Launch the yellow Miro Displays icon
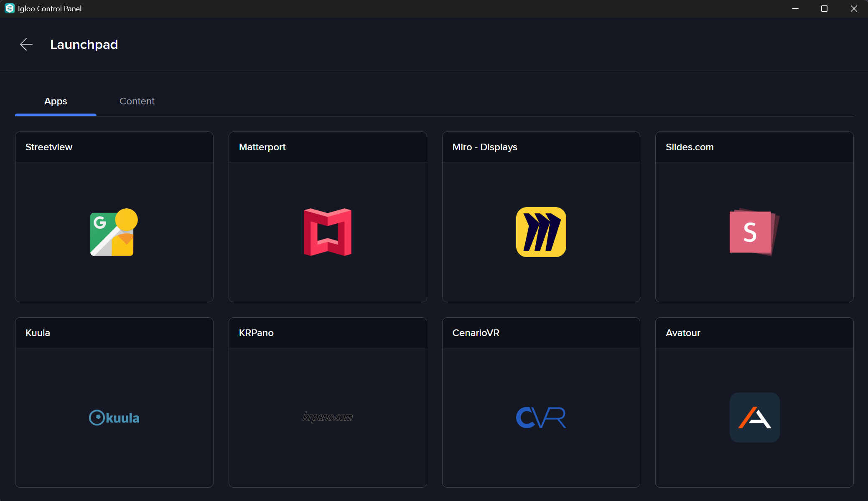The width and height of the screenshot is (868, 501). click(541, 232)
